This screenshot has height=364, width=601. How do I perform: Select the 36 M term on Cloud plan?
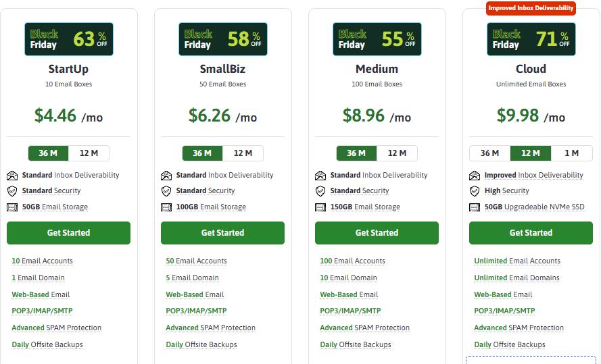489,153
